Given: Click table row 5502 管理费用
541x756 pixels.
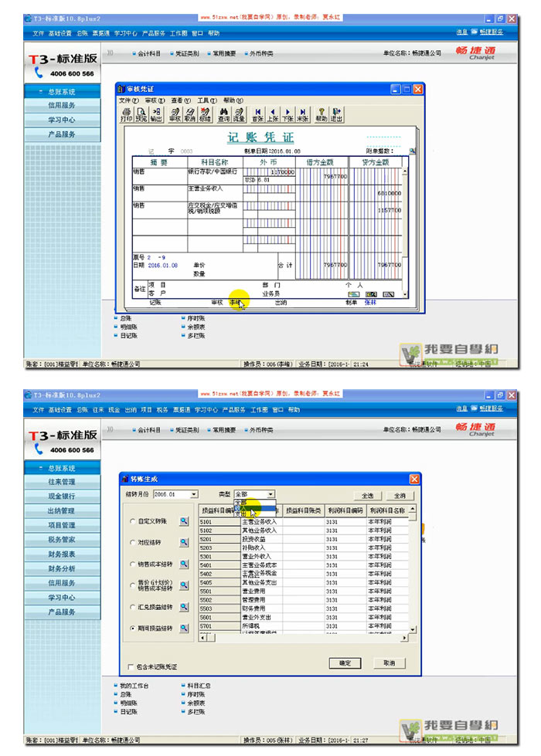Looking at the screenshot, I should (x=304, y=600).
